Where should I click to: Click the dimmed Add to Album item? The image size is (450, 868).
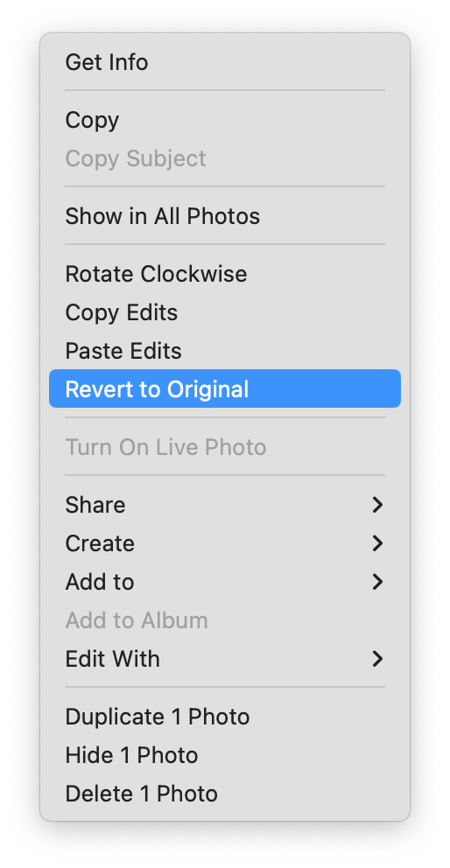224,620
